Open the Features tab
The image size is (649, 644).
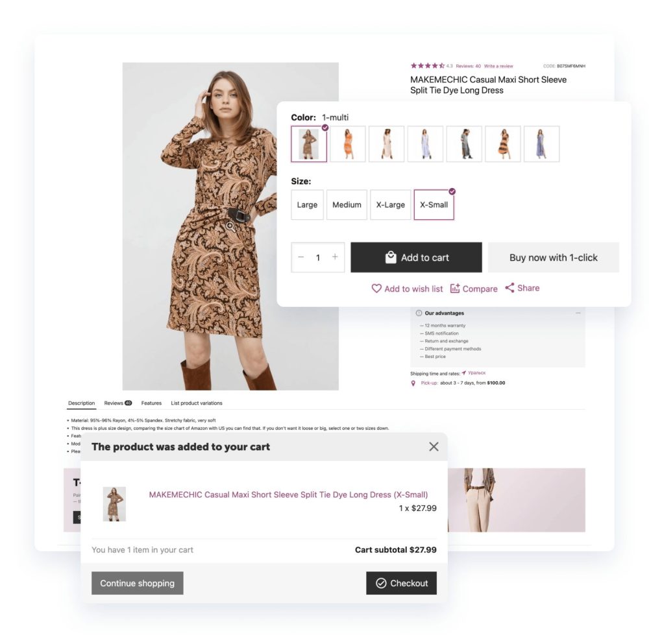151,403
